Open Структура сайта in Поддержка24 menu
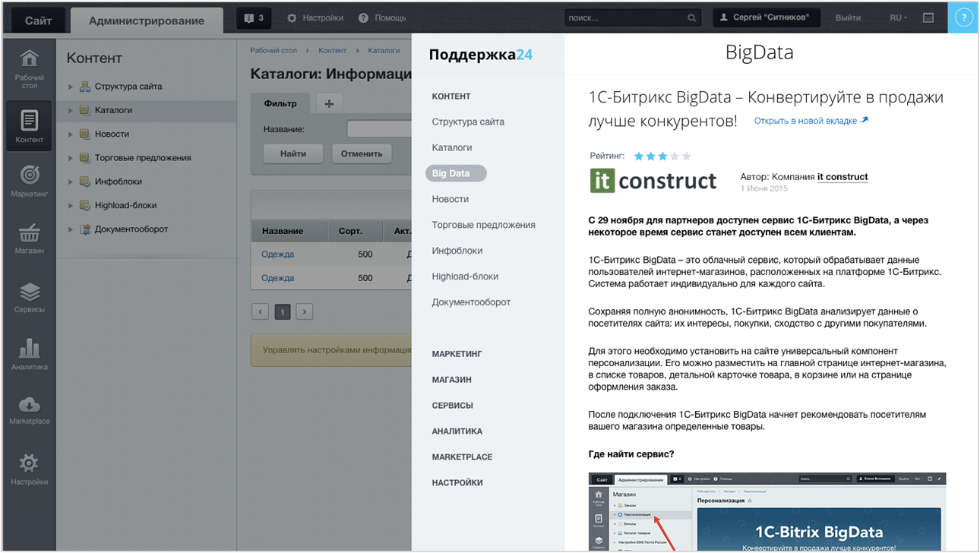Viewport: 980px width, 553px height. coord(468,122)
